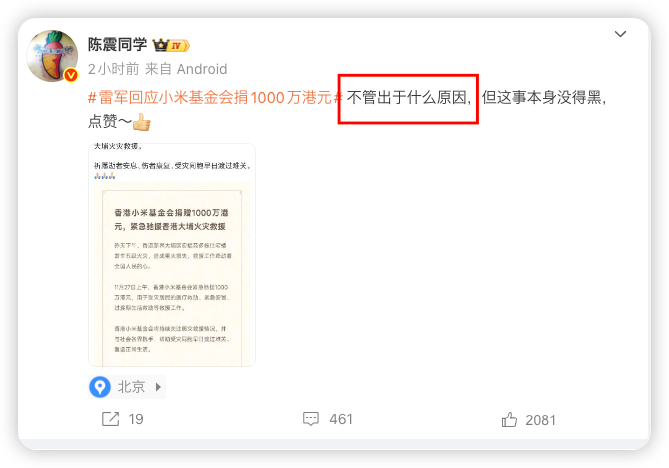Expand the arrow next to 北京
The height and width of the screenshot is (468, 669).
coord(158,387)
